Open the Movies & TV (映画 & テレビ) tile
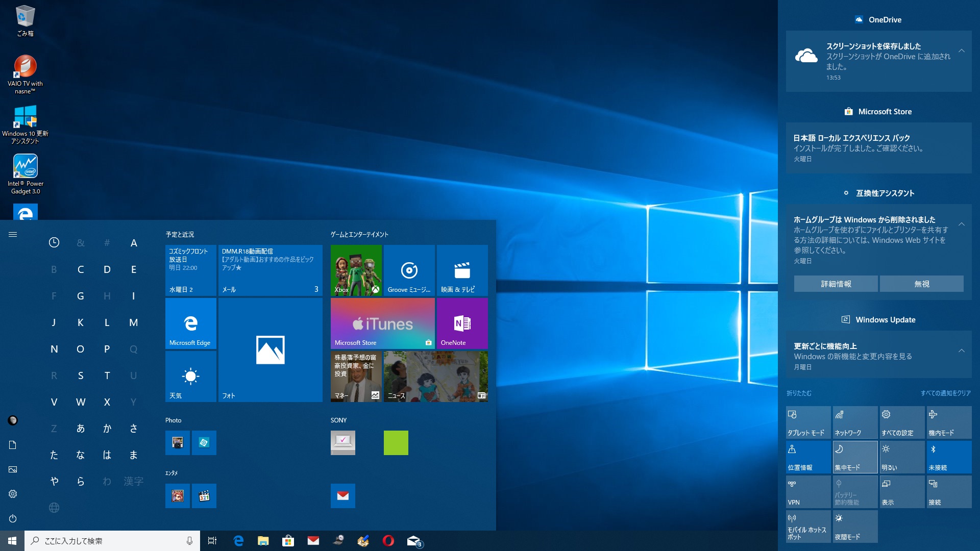Image resolution: width=980 pixels, height=551 pixels. [x=462, y=270]
